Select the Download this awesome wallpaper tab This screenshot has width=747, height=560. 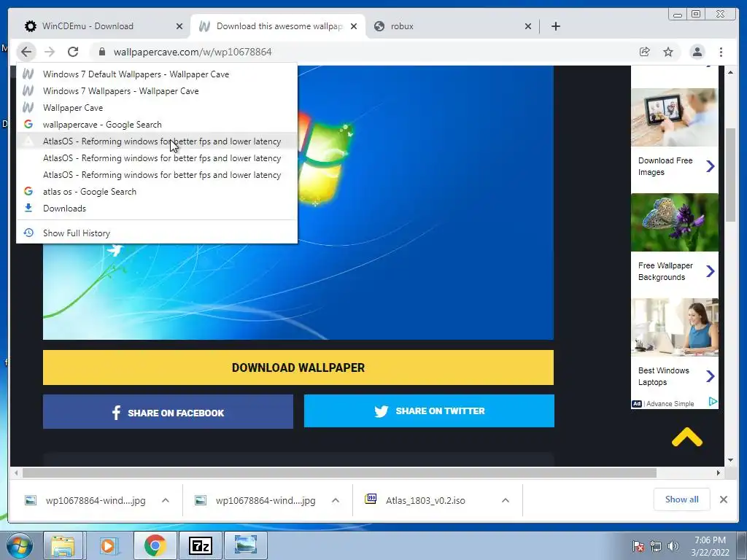click(279, 26)
